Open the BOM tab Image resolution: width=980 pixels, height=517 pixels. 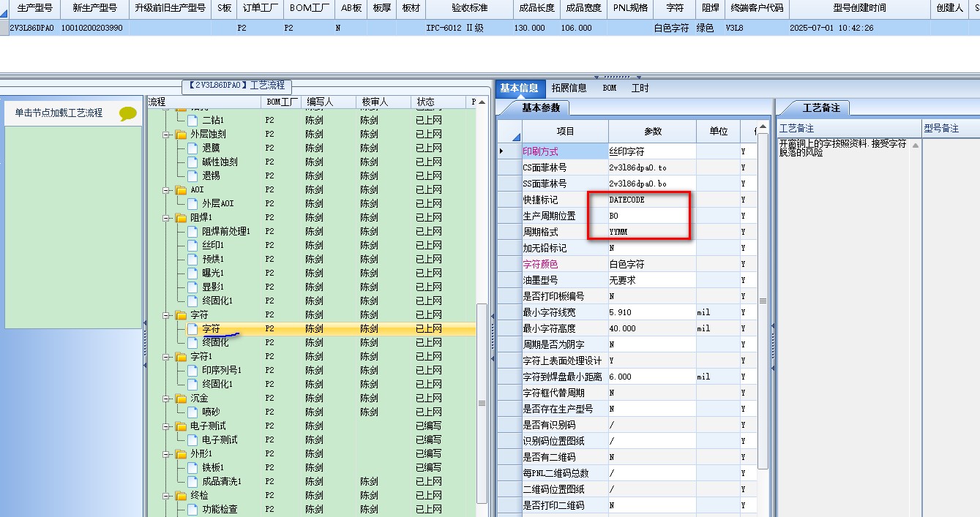610,88
